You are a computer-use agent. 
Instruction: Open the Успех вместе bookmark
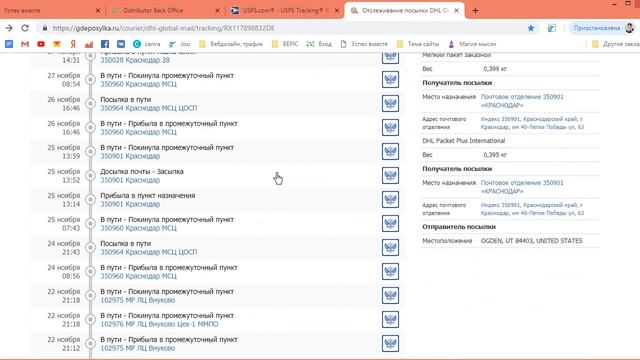[x=364, y=44]
